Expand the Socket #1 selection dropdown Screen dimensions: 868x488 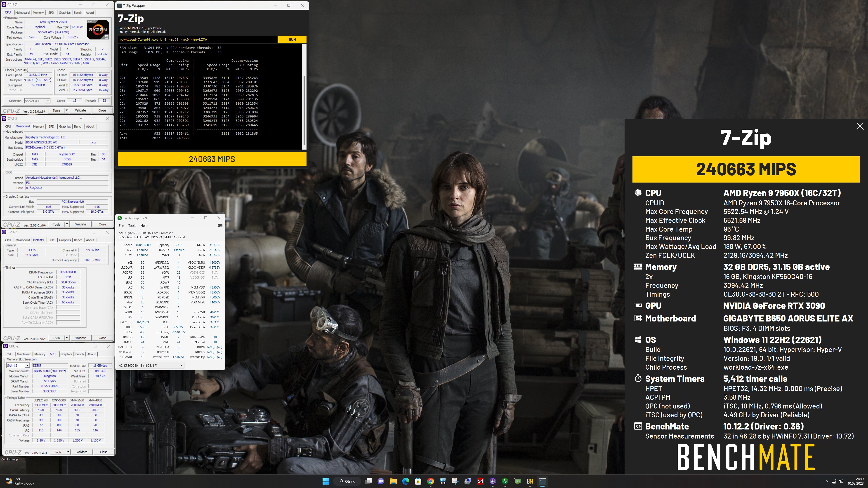coord(48,101)
